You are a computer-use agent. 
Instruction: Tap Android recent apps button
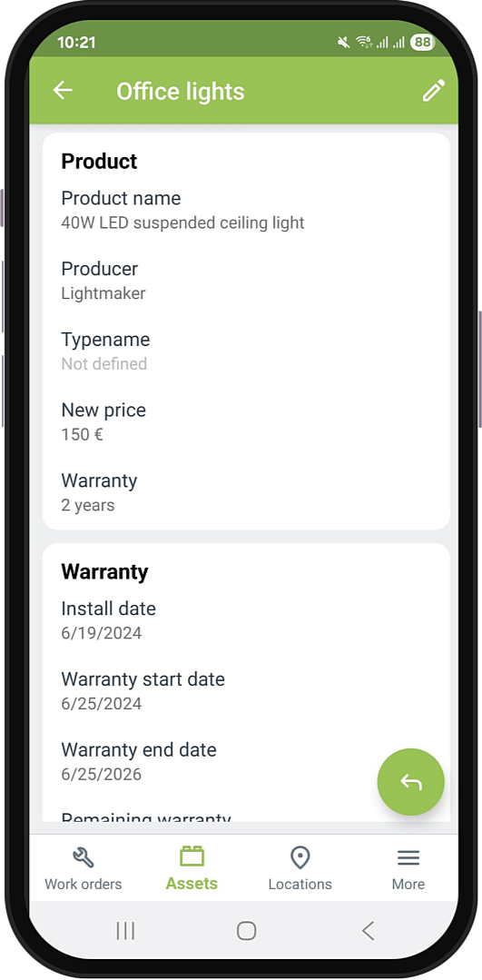[x=125, y=931]
